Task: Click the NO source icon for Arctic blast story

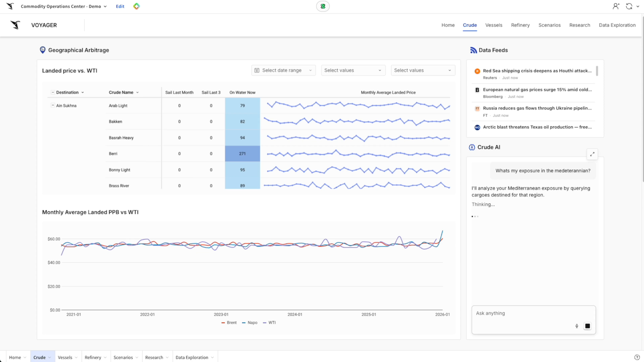Action: 477,127
